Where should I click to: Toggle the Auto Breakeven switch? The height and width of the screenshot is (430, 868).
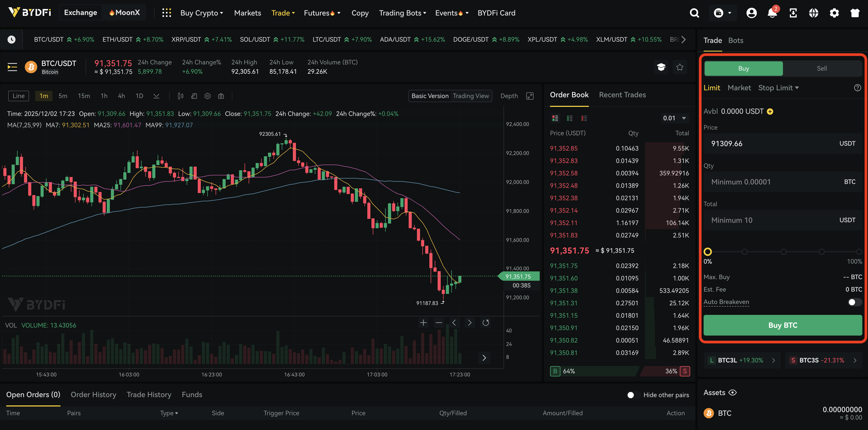tap(854, 302)
